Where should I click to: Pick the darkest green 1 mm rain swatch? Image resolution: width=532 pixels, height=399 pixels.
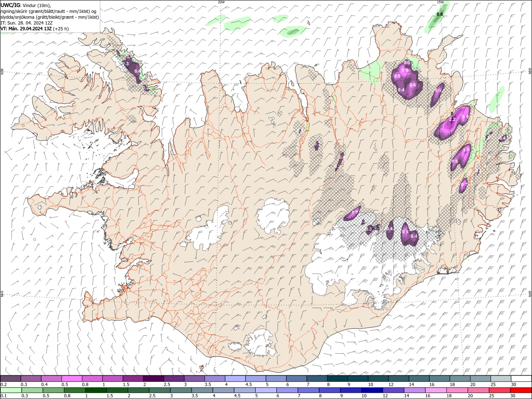[96, 390]
